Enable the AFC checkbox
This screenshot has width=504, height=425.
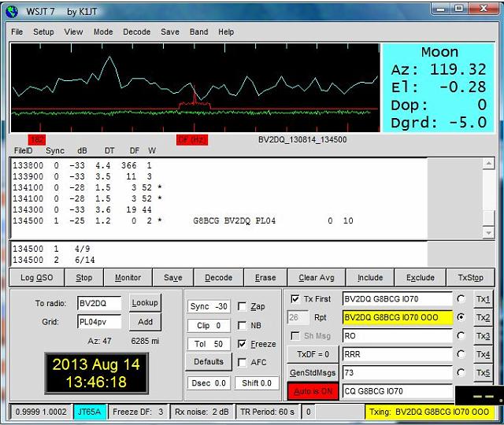coord(242,362)
